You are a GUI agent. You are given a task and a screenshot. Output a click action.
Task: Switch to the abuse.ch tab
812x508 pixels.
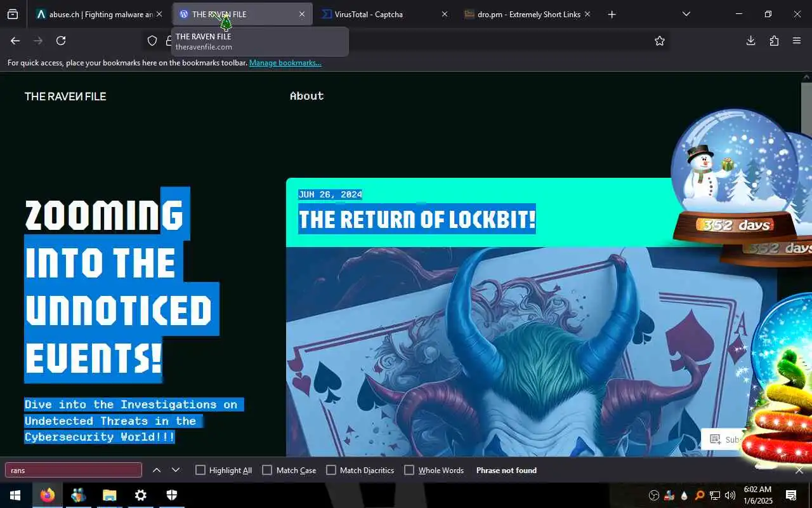pyautogui.click(x=100, y=14)
